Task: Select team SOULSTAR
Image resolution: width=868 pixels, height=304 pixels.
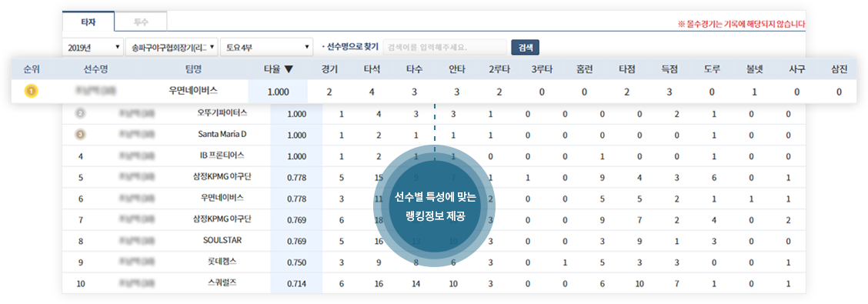Action: click(x=222, y=240)
